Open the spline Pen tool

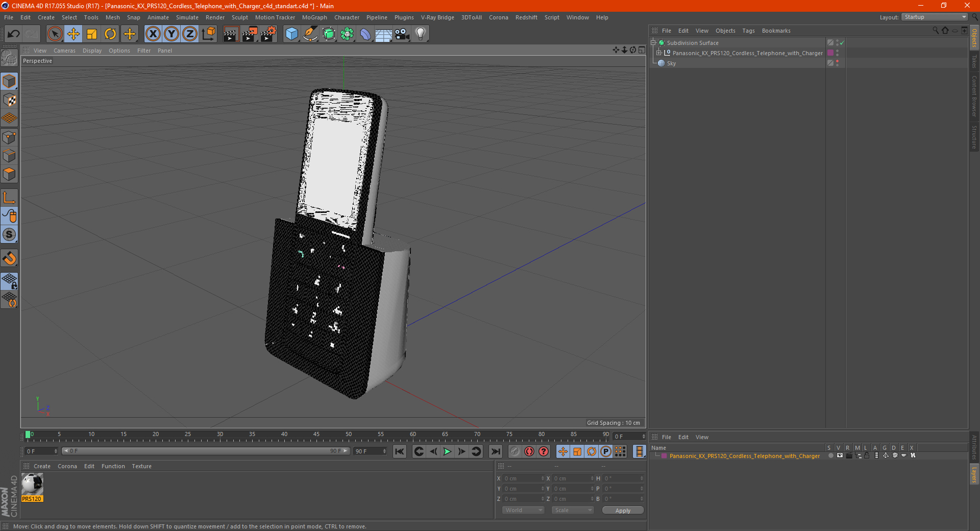(310, 34)
